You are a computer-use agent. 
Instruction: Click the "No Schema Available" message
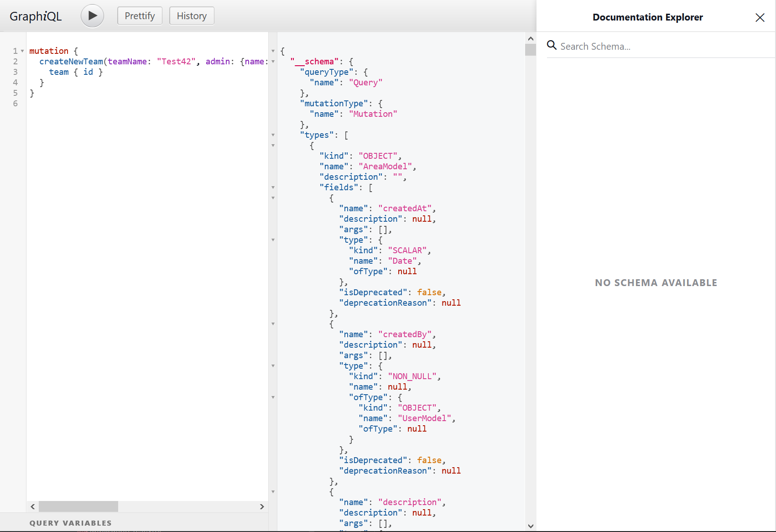coord(656,283)
